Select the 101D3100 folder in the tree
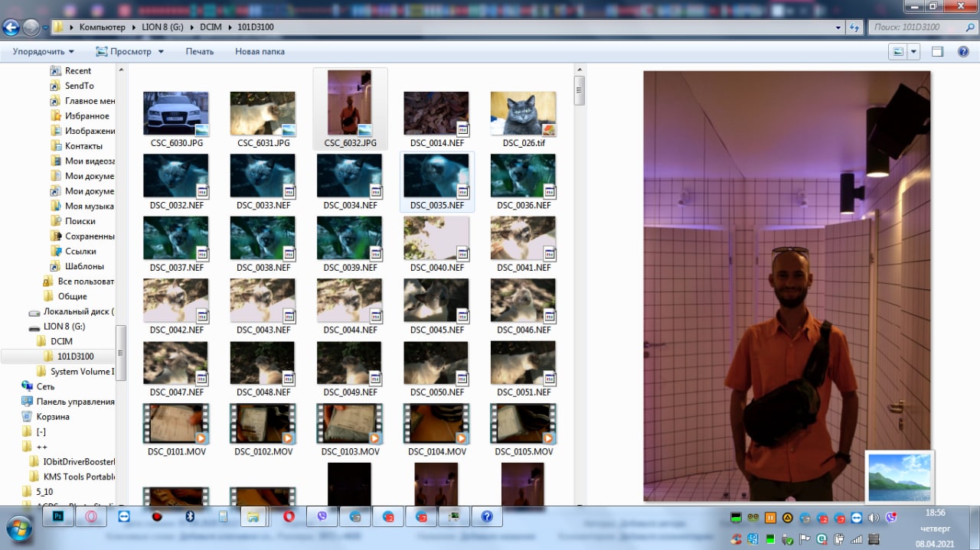 point(75,356)
